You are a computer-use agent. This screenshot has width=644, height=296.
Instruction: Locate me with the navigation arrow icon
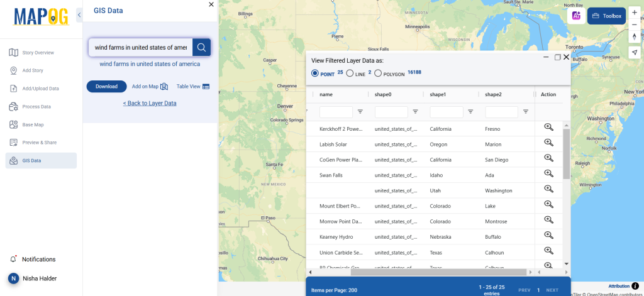point(634,52)
